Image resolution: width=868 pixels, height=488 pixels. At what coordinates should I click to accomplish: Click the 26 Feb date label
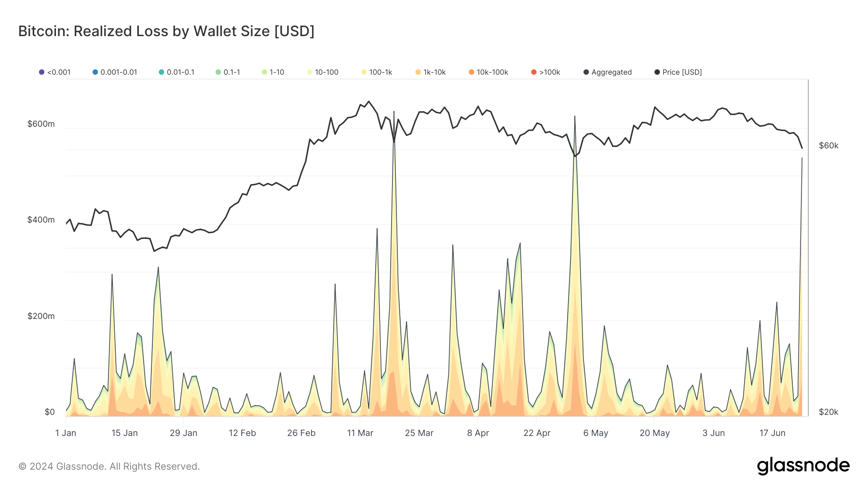pyautogui.click(x=301, y=433)
